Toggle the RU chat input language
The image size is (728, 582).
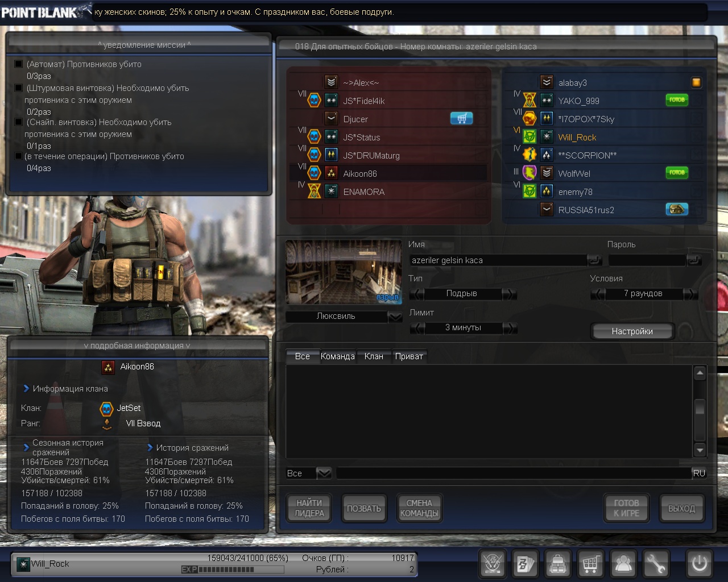click(x=699, y=473)
